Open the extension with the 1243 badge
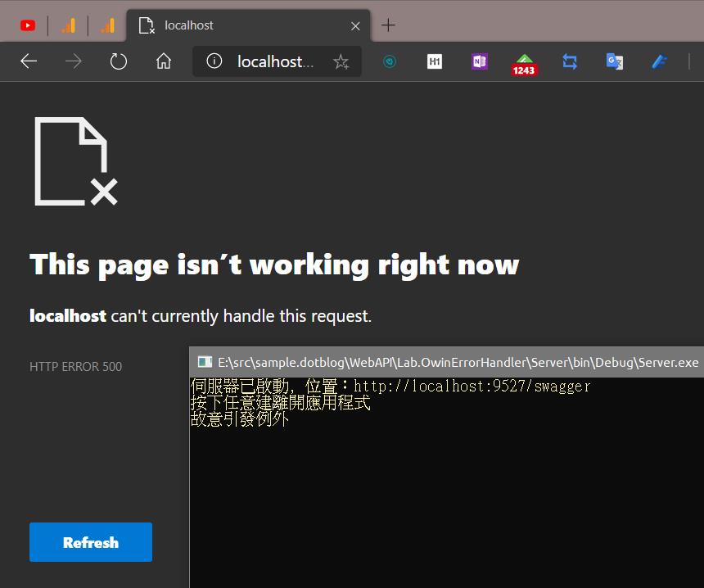The height and width of the screenshot is (588, 704). click(524, 61)
